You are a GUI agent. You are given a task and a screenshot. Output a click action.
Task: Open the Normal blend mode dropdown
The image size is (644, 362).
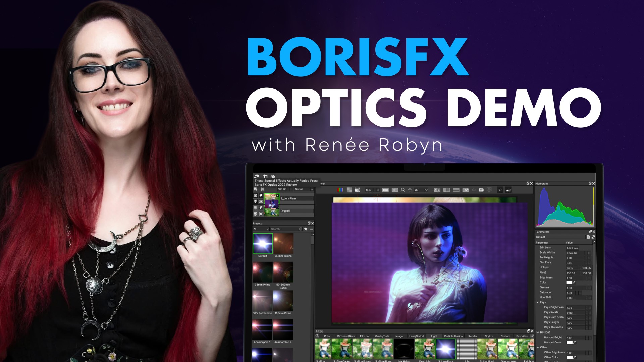pos(303,189)
